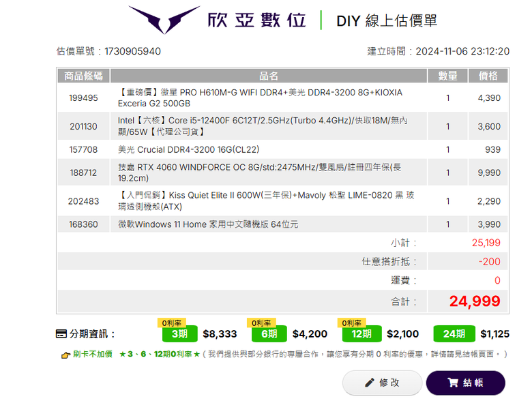
Task: Click the 0利率 tag above 6期
Action: click(x=261, y=323)
